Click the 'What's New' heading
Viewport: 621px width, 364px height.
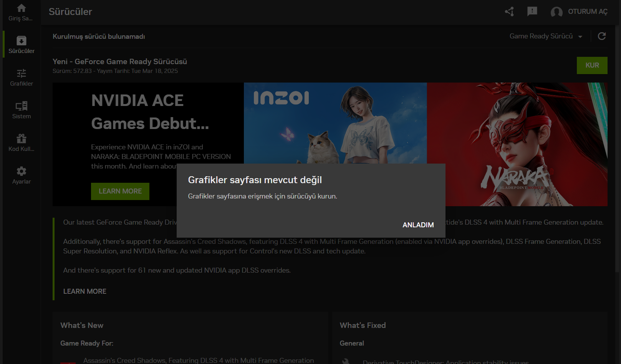(82, 325)
